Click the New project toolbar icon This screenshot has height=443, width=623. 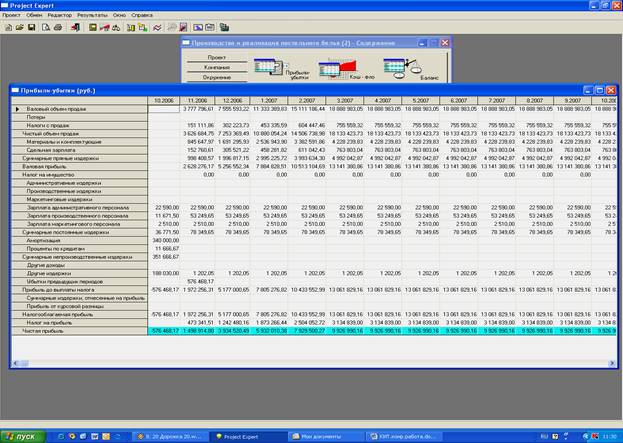(x=9, y=27)
